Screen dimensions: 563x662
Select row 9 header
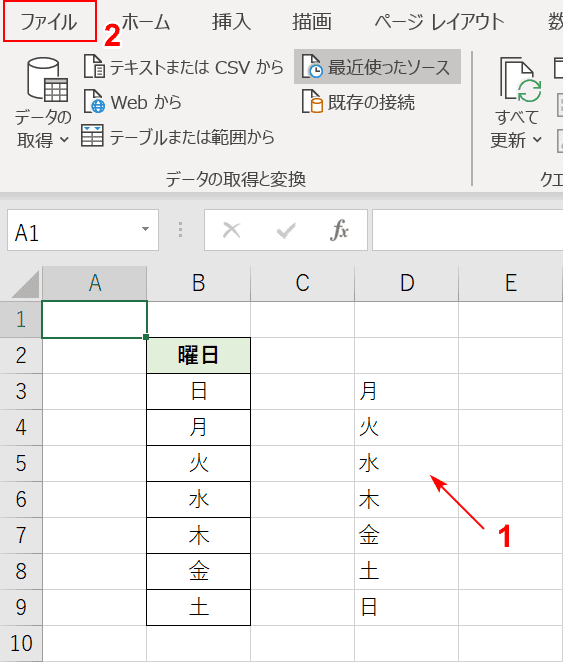point(21,608)
